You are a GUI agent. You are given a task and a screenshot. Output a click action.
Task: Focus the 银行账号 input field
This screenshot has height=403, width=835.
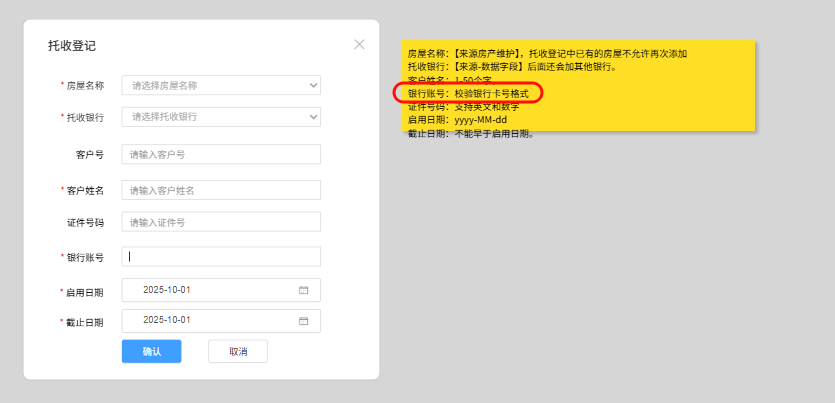221,257
